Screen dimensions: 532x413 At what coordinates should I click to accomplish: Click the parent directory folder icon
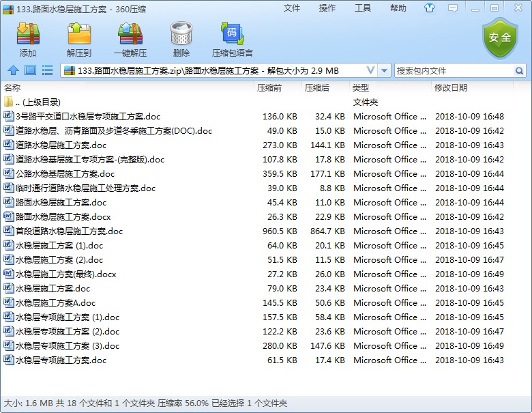click(8, 102)
